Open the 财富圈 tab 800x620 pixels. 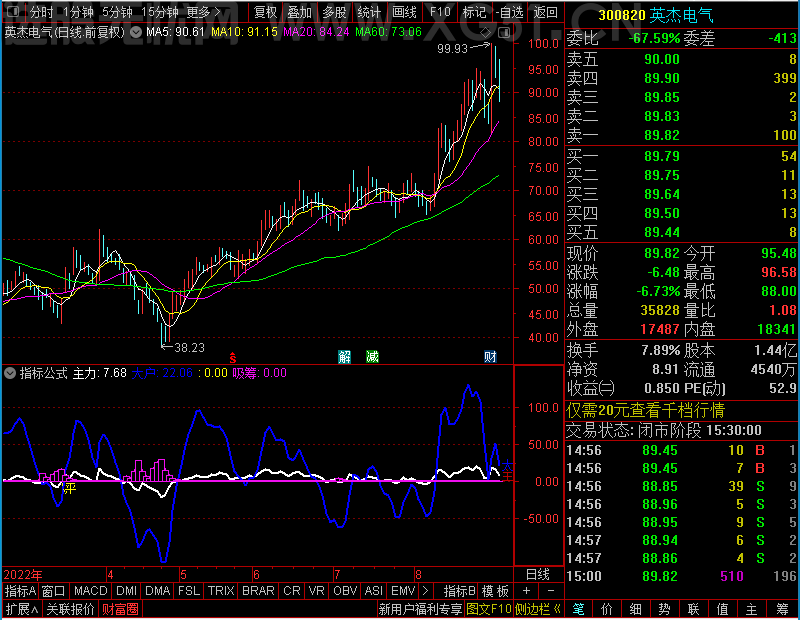coord(120,609)
